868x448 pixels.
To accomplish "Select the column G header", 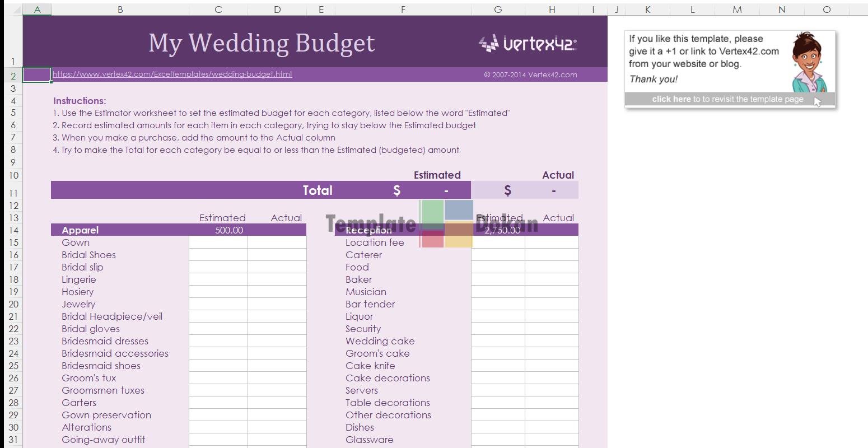I will pyautogui.click(x=497, y=10).
